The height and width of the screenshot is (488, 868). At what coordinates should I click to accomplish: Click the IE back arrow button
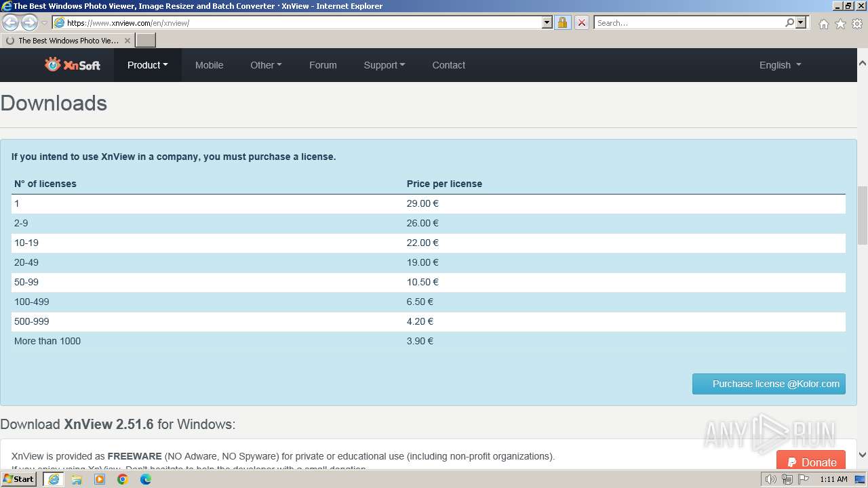[x=11, y=23]
